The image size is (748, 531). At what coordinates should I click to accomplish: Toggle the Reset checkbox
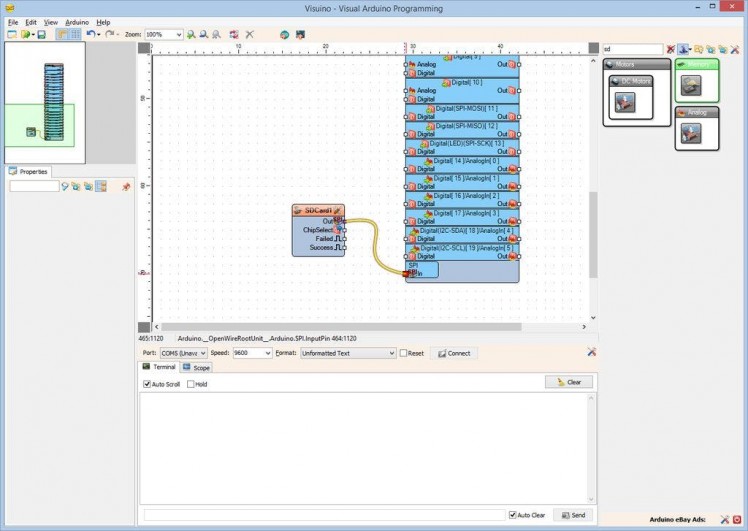(x=404, y=353)
